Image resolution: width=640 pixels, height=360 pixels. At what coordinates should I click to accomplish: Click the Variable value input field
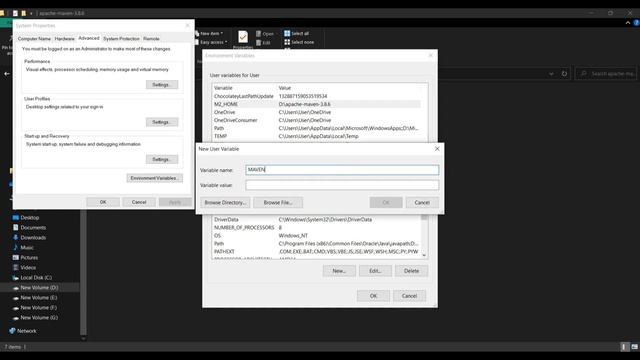point(342,185)
